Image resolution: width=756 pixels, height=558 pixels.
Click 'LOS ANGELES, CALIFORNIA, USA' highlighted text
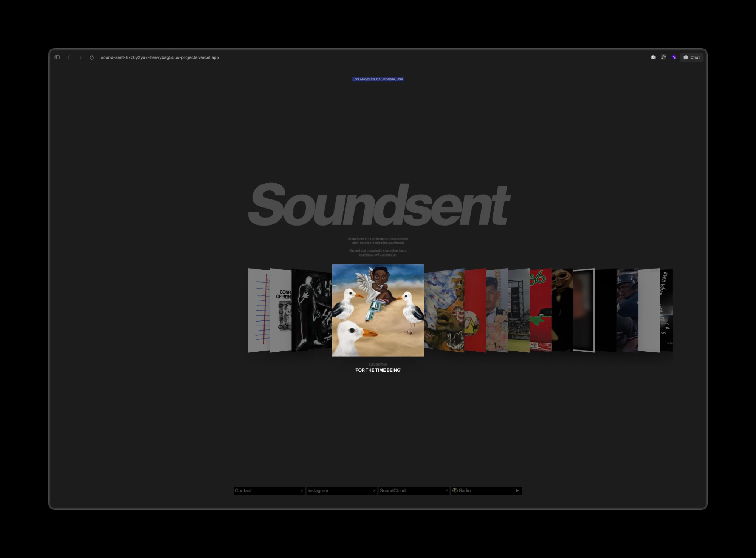(x=378, y=79)
